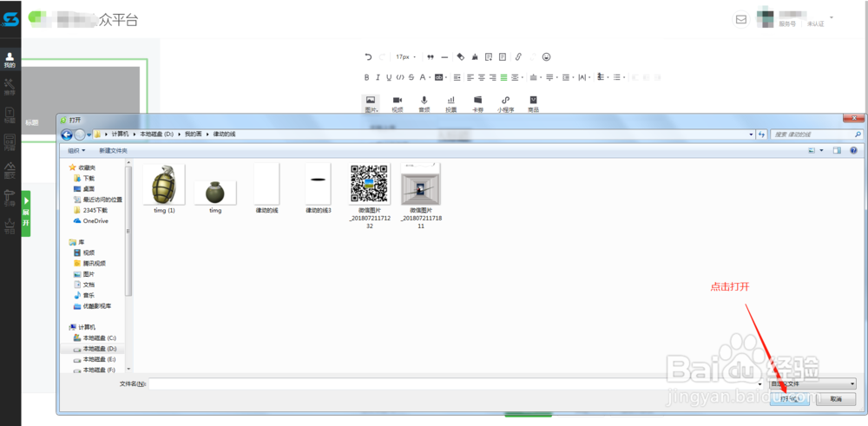Viewport: 868px width, 426px height.
Task: Toggle italic formatting
Action: (x=378, y=77)
